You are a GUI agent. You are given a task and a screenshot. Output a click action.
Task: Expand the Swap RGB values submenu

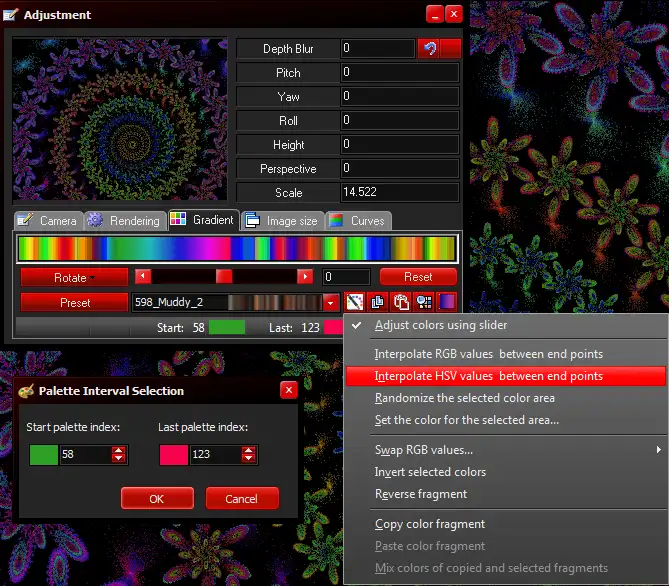tap(506, 450)
